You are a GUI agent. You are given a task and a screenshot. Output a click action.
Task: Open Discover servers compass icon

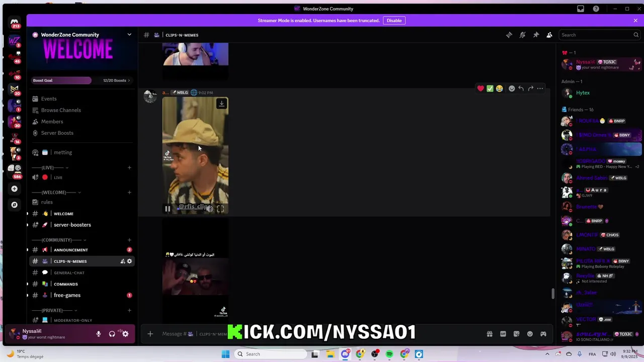[14, 205]
